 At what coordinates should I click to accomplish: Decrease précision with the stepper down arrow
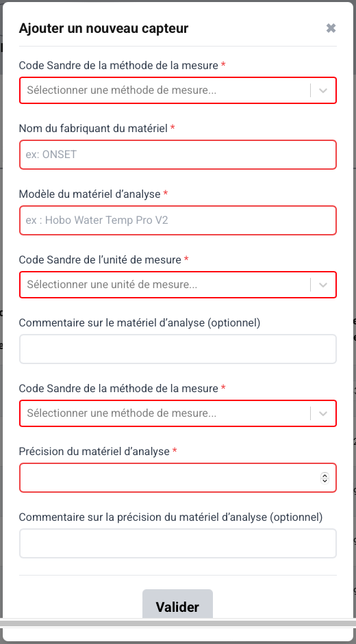coord(325,480)
